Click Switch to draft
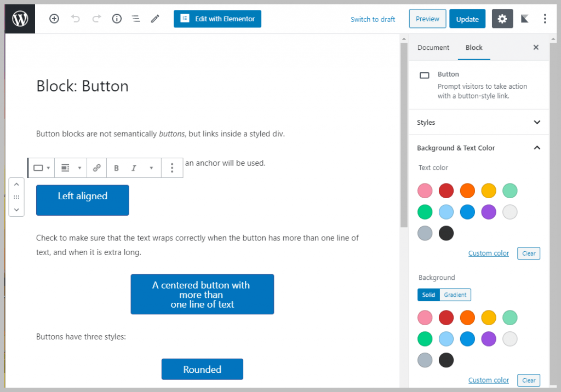561x392 pixels. [x=373, y=19]
